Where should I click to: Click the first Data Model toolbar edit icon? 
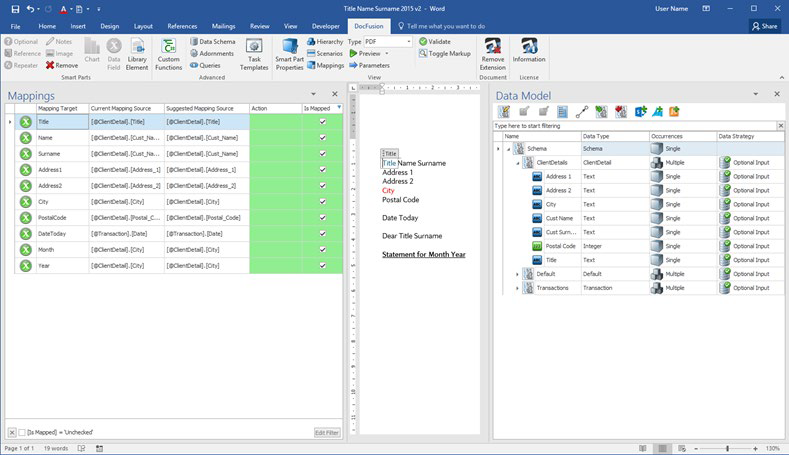coord(504,112)
